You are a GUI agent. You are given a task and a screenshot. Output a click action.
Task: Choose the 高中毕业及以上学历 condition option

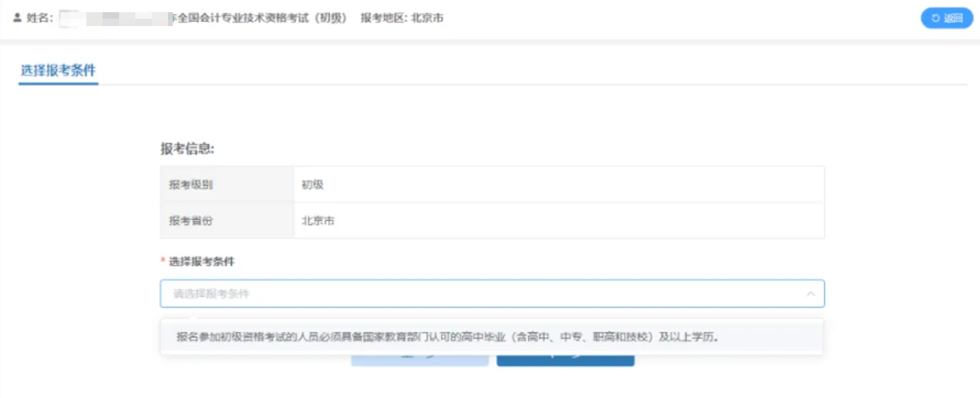pos(448,337)
